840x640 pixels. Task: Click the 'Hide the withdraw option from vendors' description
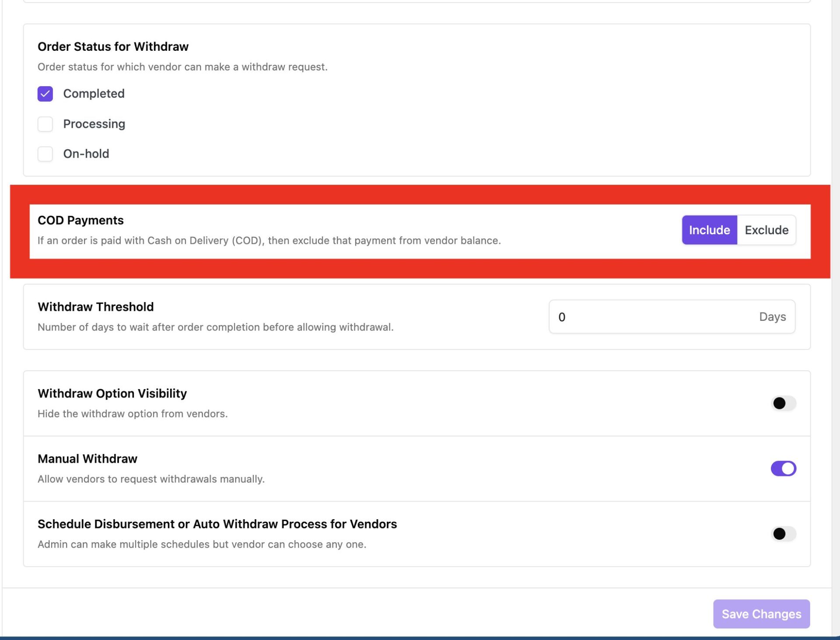click(133, 414)
